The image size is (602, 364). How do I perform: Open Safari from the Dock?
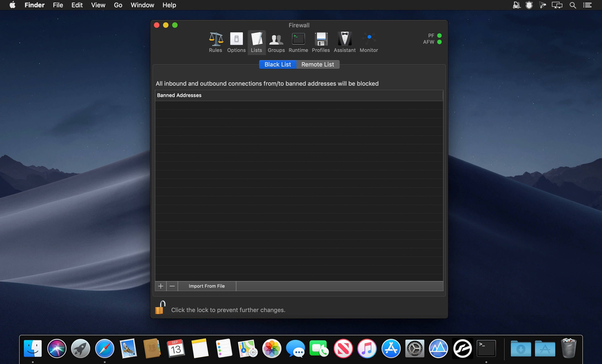(105, 349)
